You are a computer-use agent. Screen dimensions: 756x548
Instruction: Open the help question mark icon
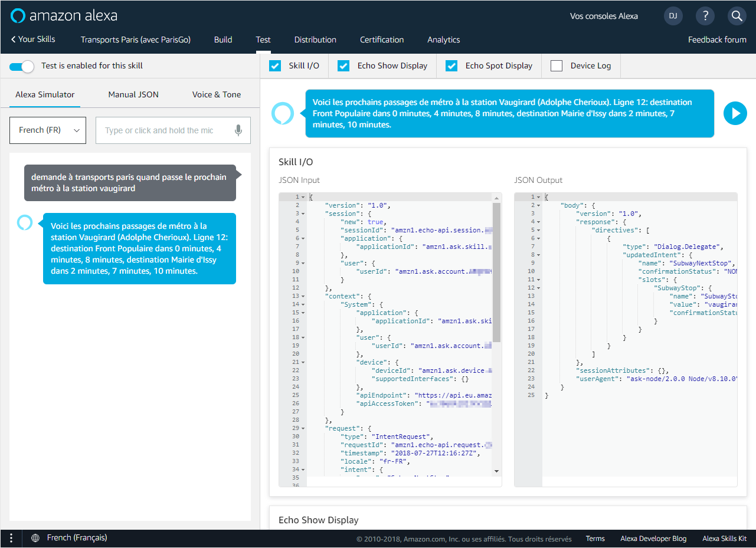(705, 16)
